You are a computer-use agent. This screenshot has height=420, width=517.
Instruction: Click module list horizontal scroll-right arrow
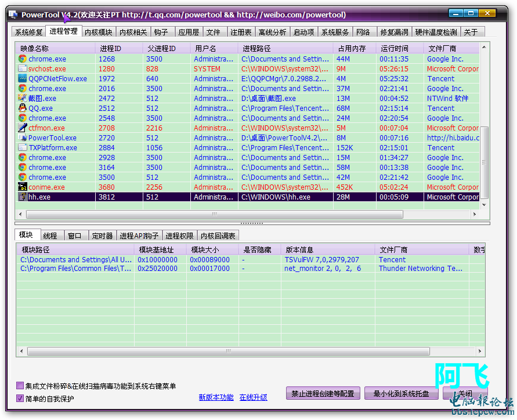point(480,351)
